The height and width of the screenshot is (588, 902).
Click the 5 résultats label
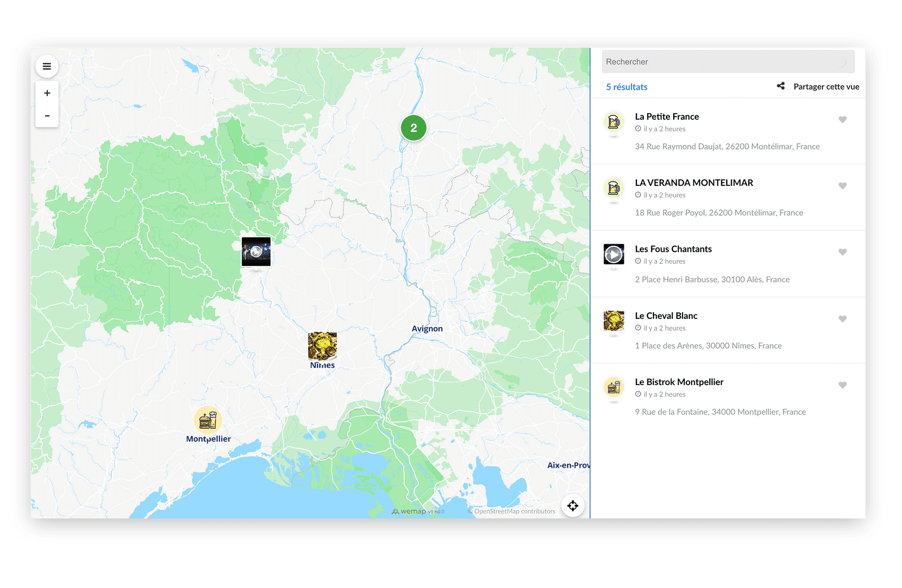[x=627, y=86]
